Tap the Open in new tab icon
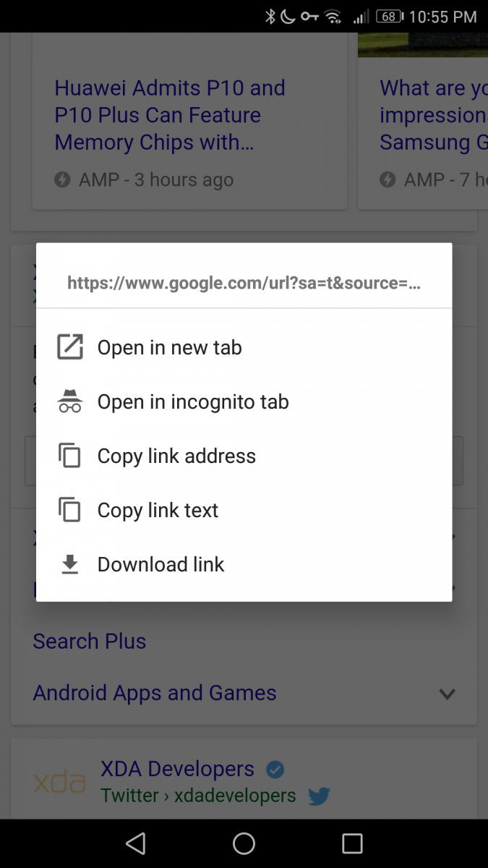The height and width of the screenshot is (868, 488). click(x=70, y=347)
